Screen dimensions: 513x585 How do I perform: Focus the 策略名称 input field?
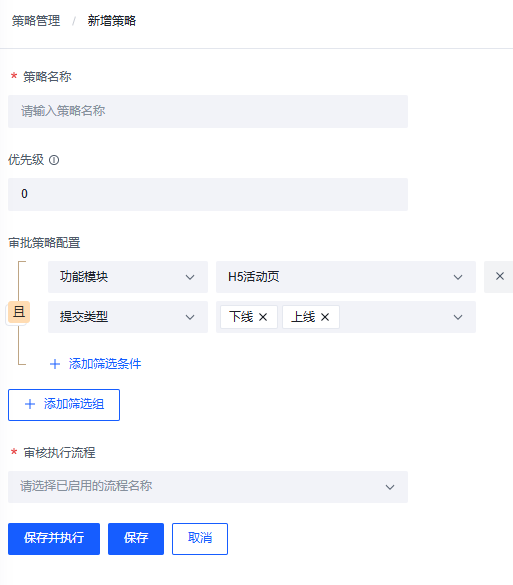(x=208, y=111)
